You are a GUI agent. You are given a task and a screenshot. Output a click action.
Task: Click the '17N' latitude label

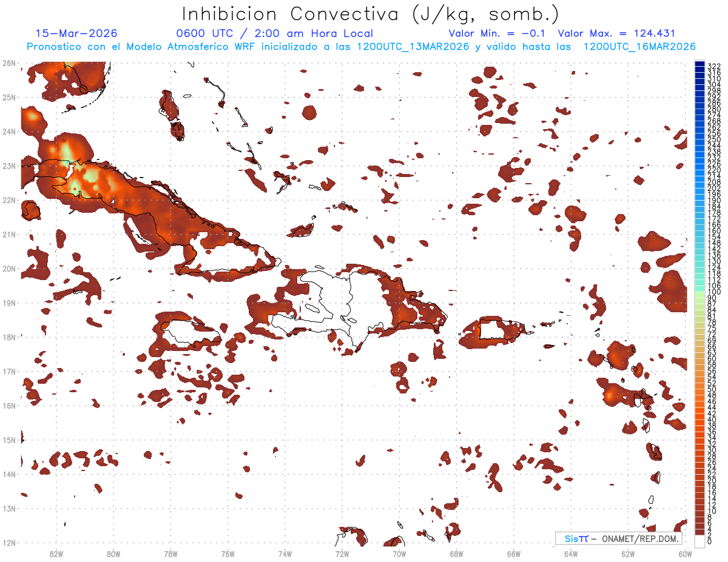9,371
